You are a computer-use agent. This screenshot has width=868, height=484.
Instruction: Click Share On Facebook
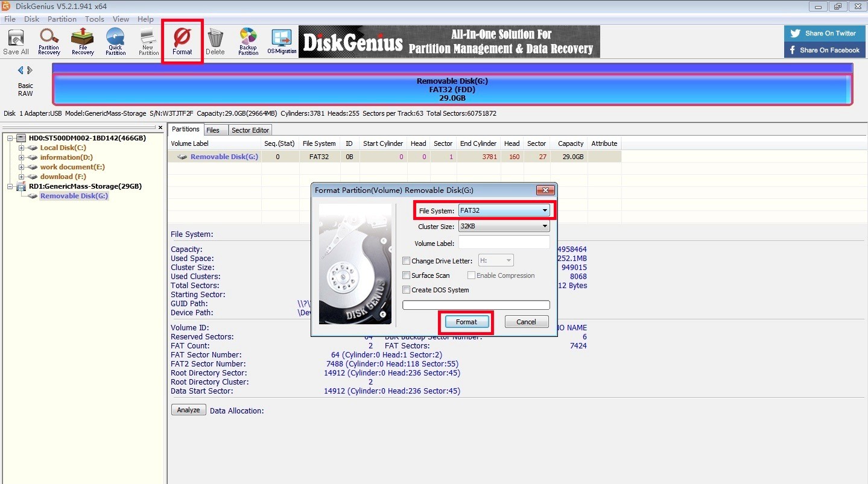[x=824, y=50]
